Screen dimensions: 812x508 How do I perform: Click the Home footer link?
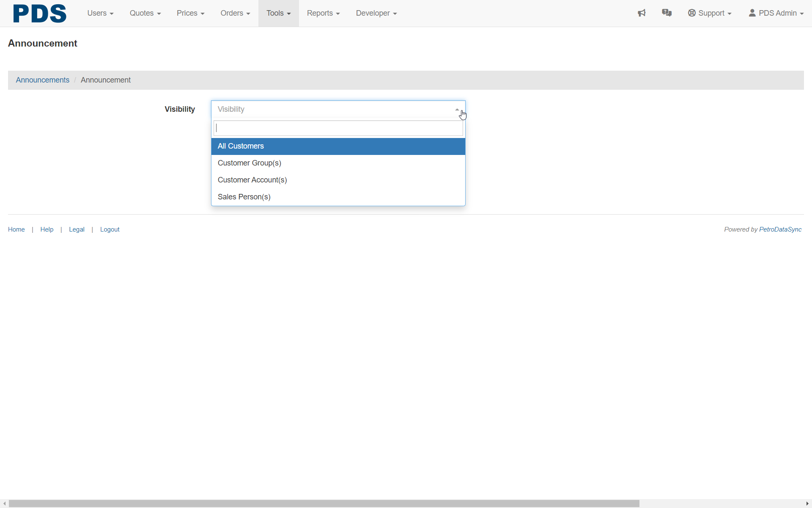(x=16, y=229)
